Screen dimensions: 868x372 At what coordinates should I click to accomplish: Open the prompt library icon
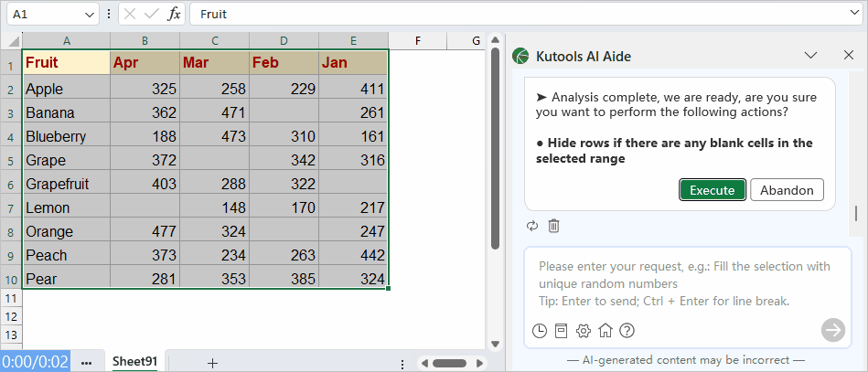562,330
